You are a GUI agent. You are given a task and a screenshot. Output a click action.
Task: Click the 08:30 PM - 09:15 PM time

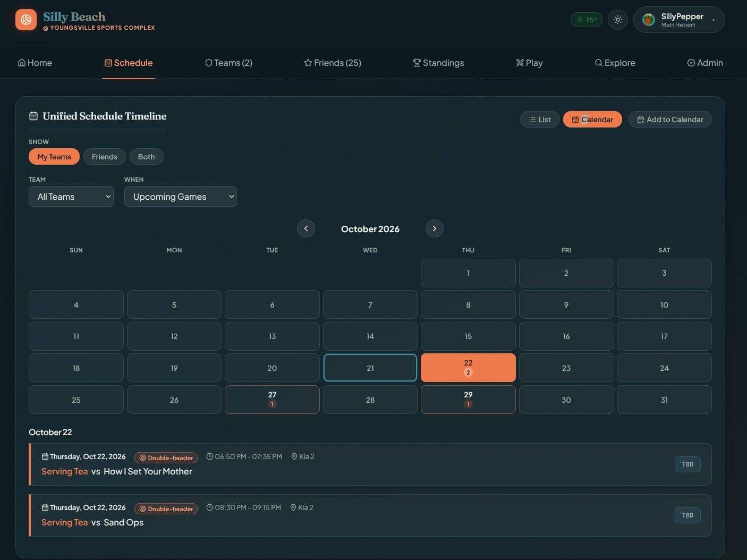point(244,507)
